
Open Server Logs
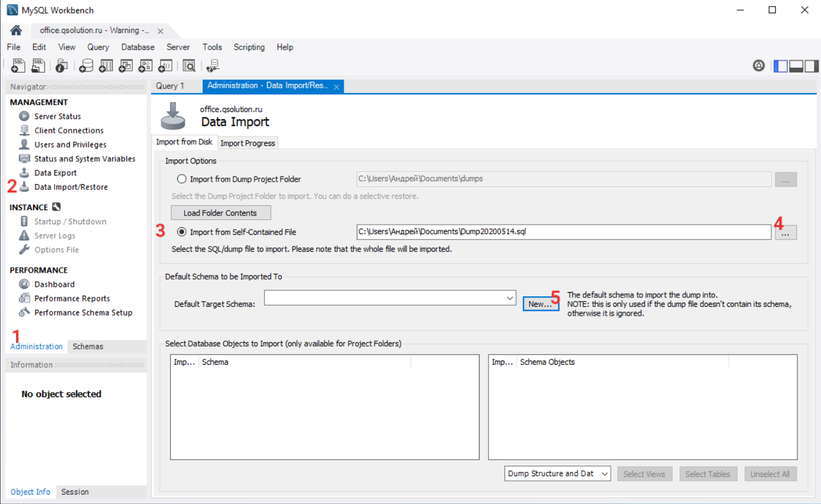coord(54,235)
